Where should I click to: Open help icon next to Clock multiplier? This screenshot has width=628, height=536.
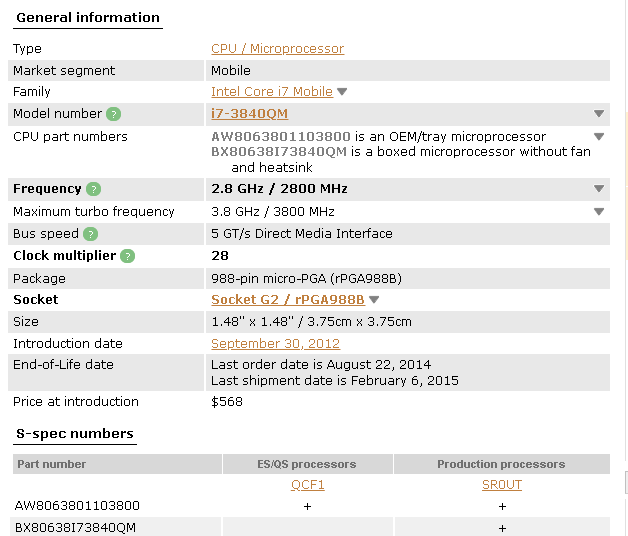127,256
